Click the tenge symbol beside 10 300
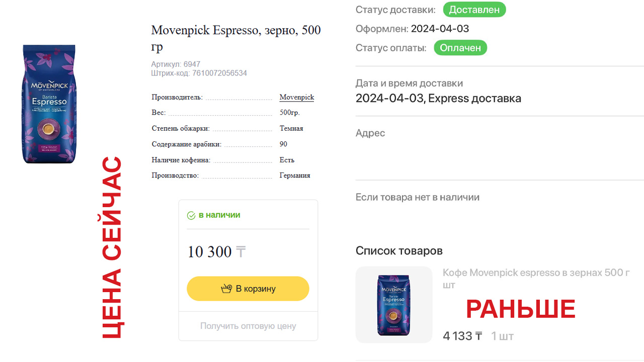Image resolution: width=644 pixels, height=362 pixels. pyautogui.click(x=240, y=252)
